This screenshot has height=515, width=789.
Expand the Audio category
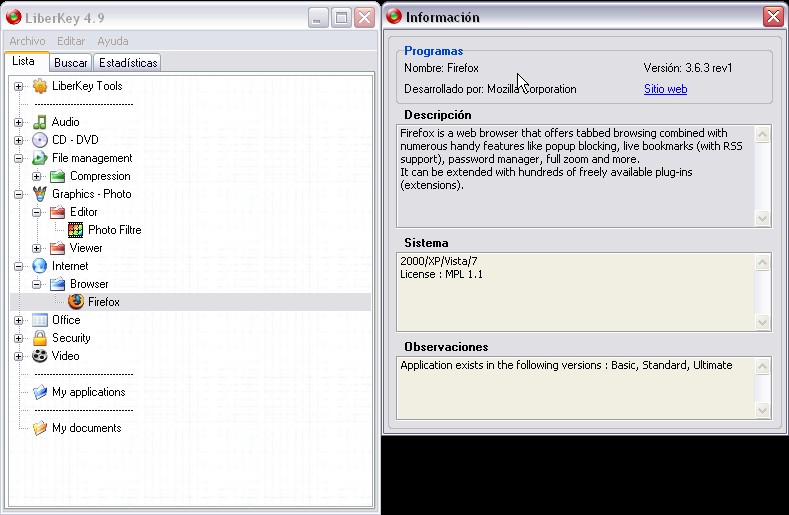[x=19, y=122]
